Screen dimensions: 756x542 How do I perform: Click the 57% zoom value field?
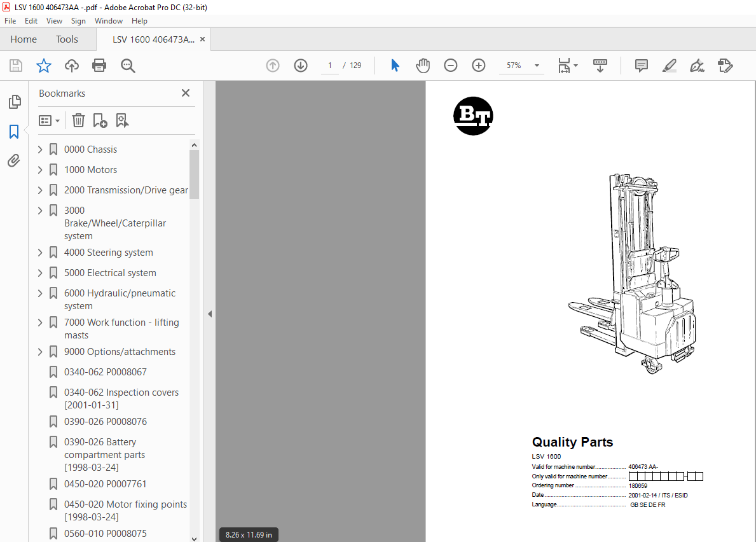pos(514,66)
